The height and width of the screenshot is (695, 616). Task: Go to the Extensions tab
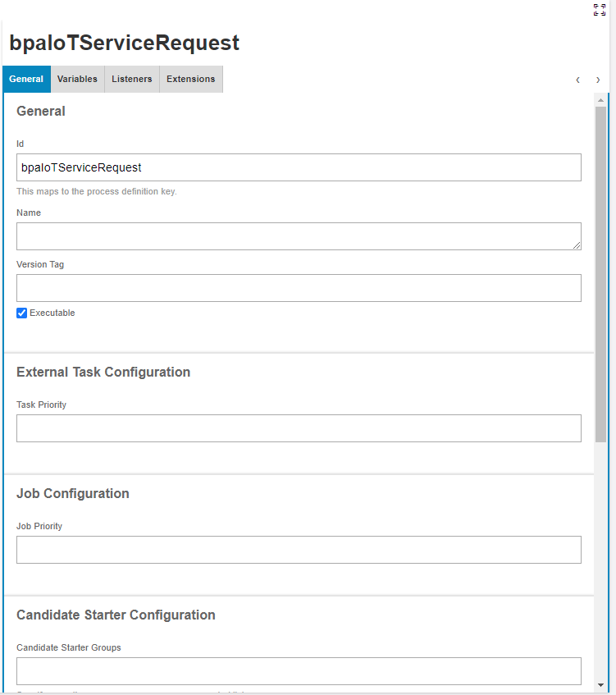[190, 80]
